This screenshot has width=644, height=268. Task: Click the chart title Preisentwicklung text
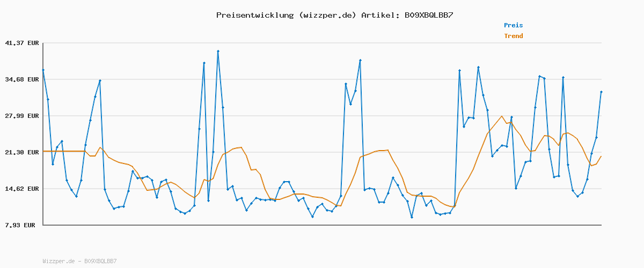pyautogui.click(x=254, y=15)
